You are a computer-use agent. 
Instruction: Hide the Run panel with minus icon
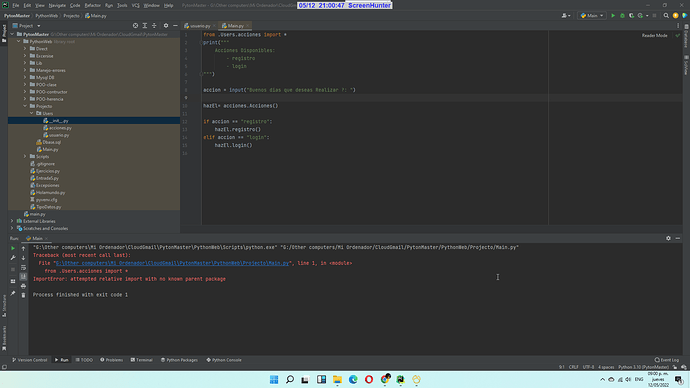pyautogui.click(x=678, y=238)
